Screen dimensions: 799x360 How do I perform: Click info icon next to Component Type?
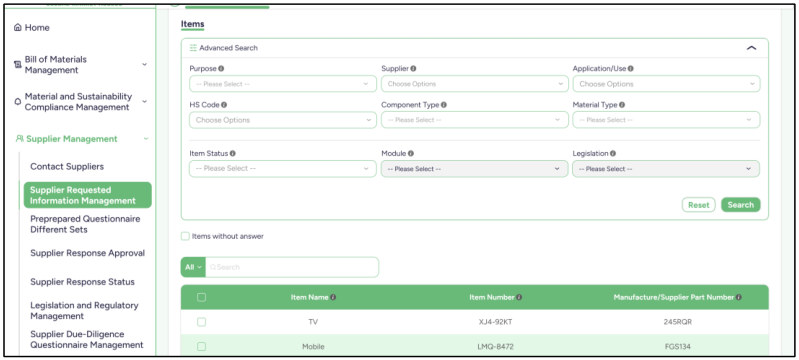pyautogui.click(x=444, y=105)
